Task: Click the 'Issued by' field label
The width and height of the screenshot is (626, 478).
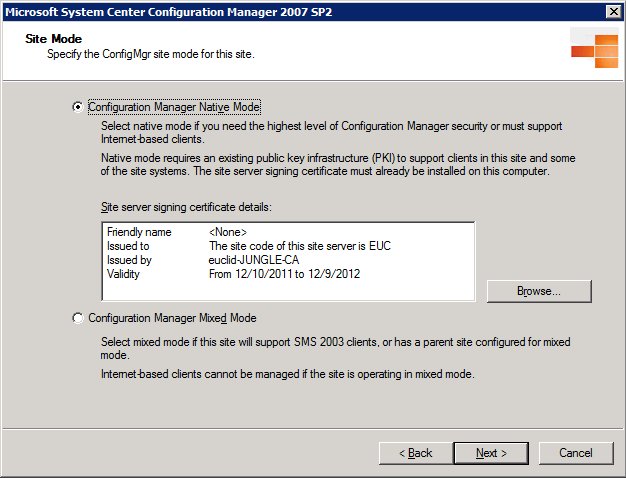Action: [x=129, y=260]
